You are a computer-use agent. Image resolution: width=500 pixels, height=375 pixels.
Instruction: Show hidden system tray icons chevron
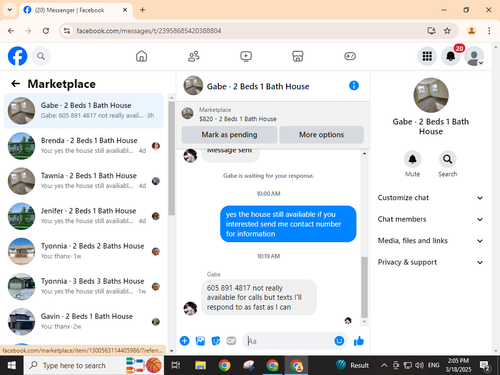tap(384, 366)
